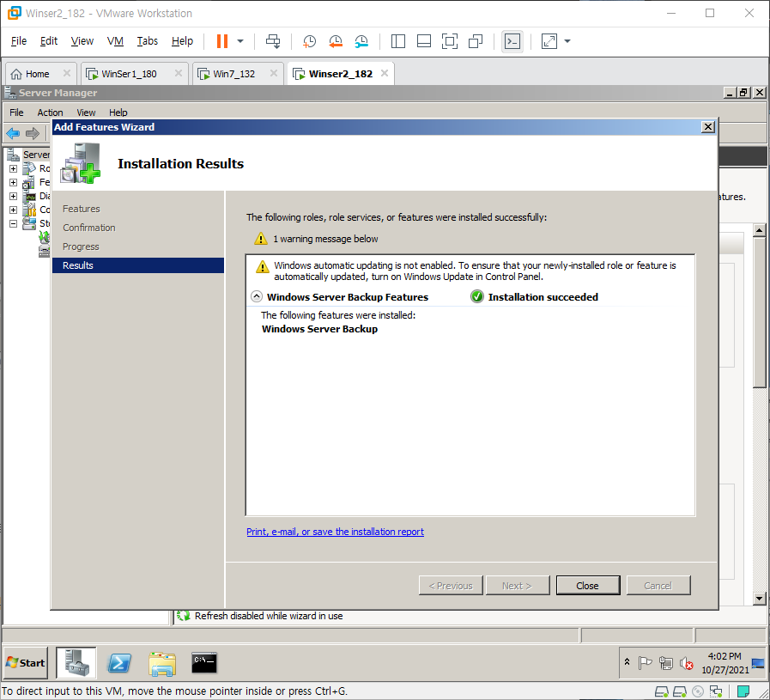
Task: Open Server Manager Action menu
Action: 50,113
